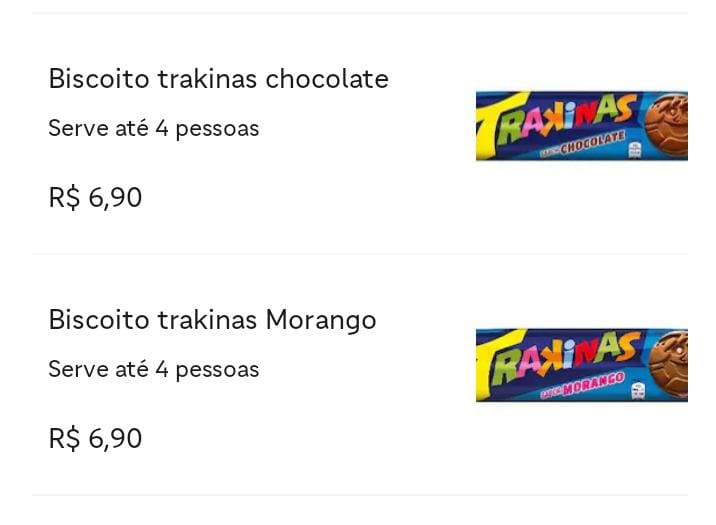Click the word 'Morango' in the item title
716x525 pixels.
(x=321, y=320)
